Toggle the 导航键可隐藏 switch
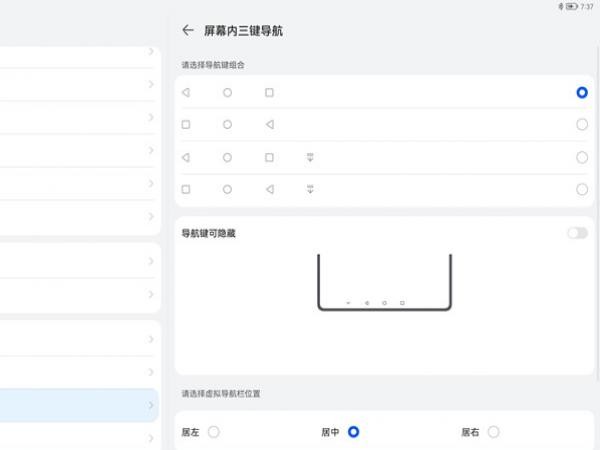This screenshot has height=450, width=600. pos(578,233)
